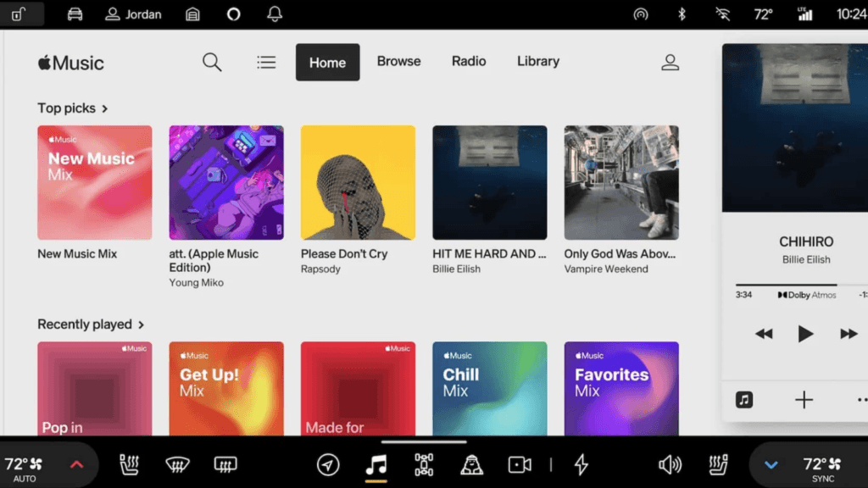Open the charging bolt icon in dock
Viewport: 868px width, 488px height.
581,464
